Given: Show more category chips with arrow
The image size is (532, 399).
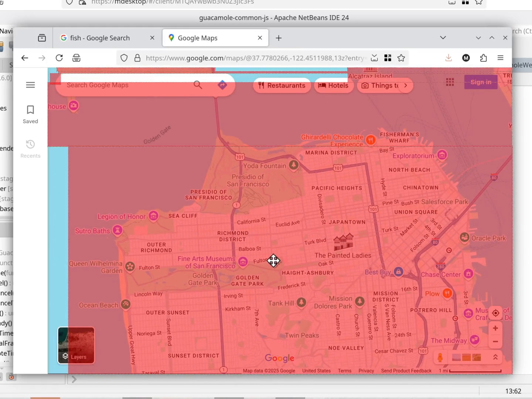Looking at the screenshot, I should (x=406, y=85).
